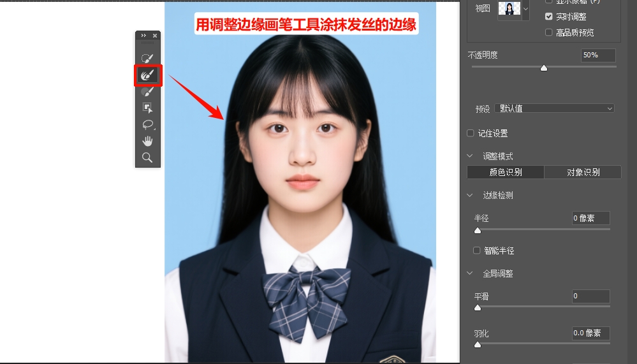Collapse the 全局调整 section
Viewport: 637px width, 364px height.
tap(471, 273)
